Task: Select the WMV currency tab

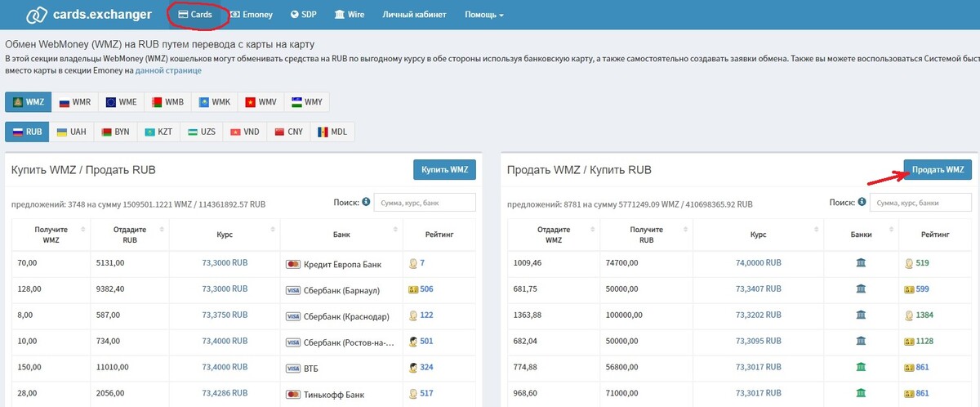Action: coord(261,103)
